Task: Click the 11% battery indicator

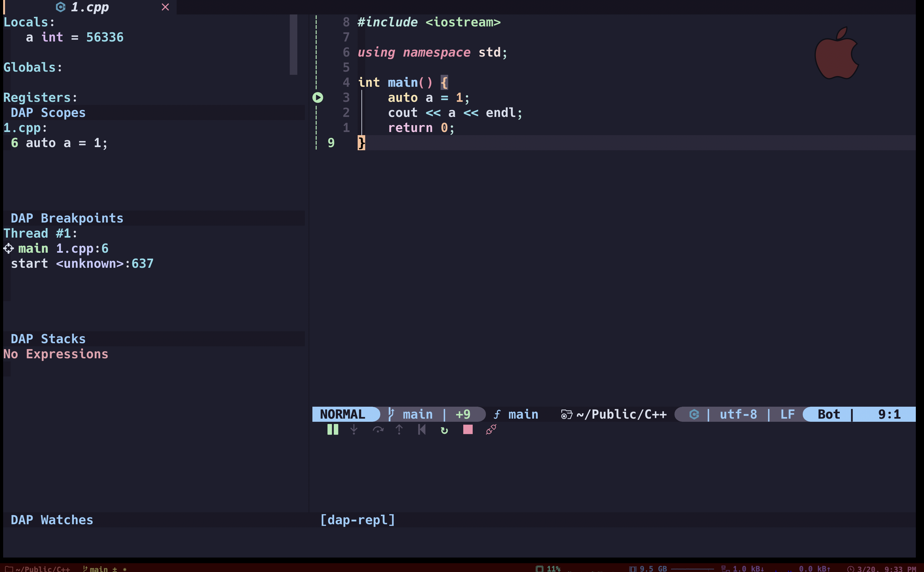Action: [x=552, y=568]
